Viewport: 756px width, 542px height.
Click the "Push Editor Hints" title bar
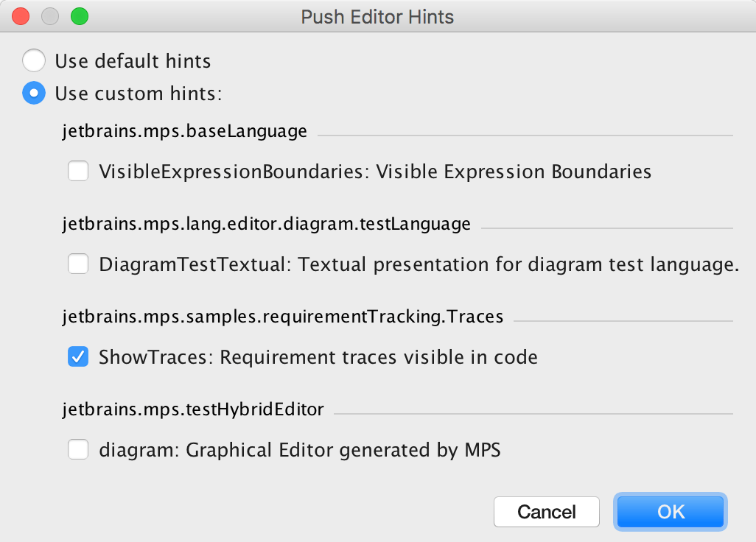tap(377, 16)
